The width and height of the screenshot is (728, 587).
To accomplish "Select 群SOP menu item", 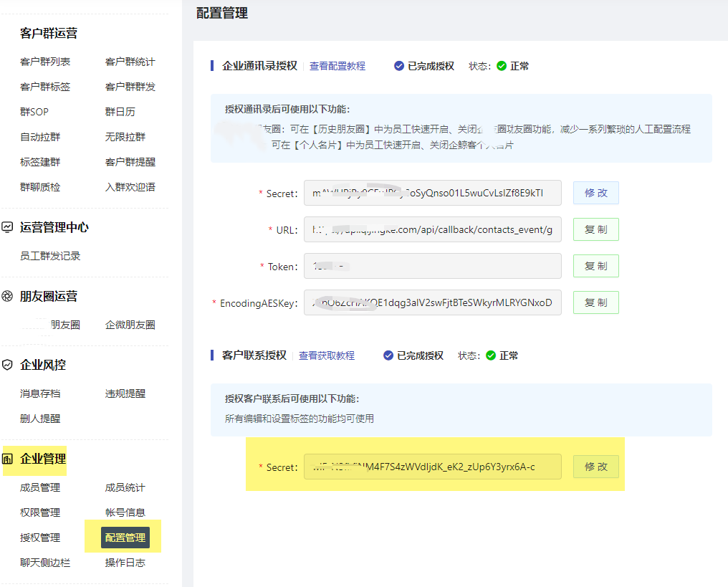I will click(34, 112).
